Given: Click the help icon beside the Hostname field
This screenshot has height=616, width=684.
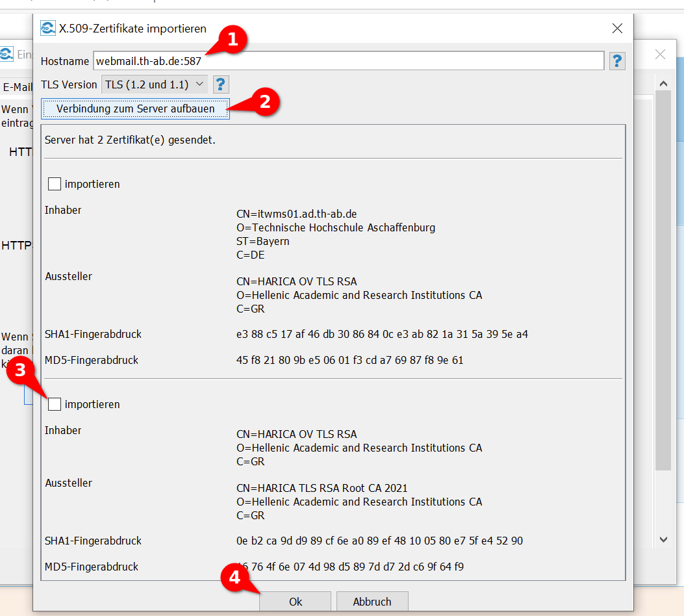Looking at the screenshot, I should pos(617,61).
